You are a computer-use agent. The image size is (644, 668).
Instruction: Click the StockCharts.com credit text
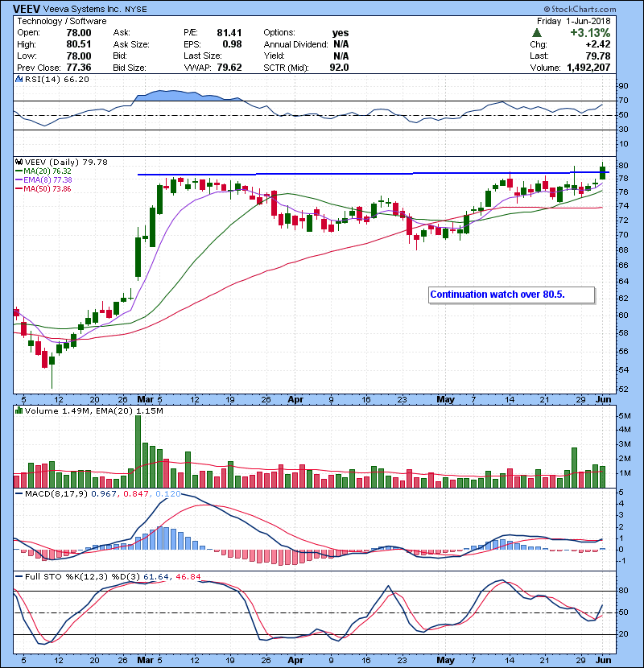(x=580, y=9)
